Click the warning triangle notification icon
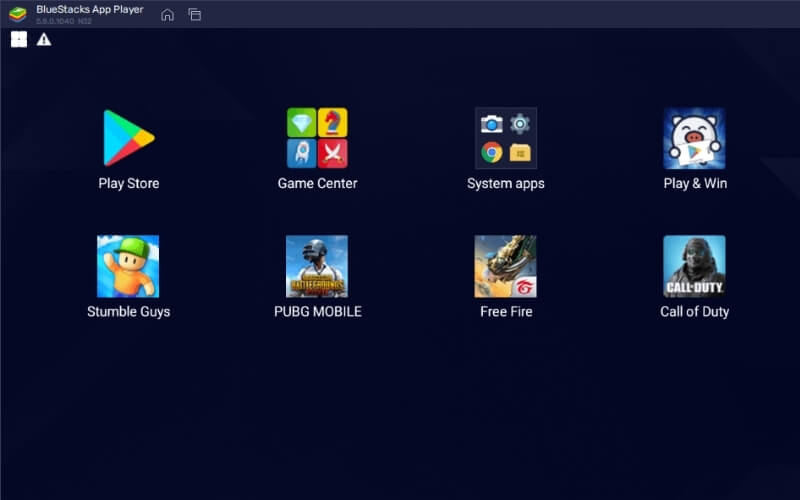This screenshot has width=800, height=500. point(44,39)
